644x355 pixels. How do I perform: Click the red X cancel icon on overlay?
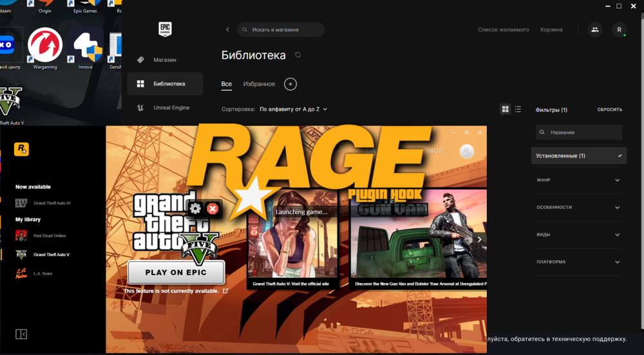point(213,209)
